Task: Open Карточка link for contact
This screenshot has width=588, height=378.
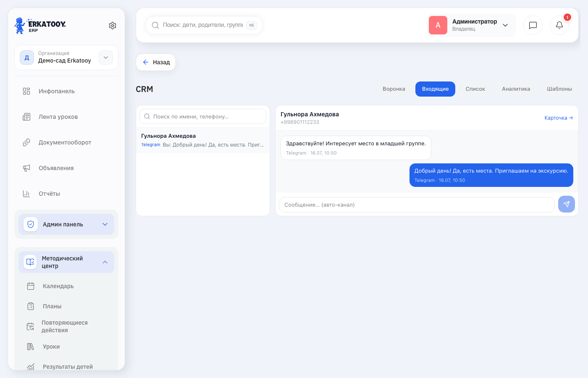Action: (559, 118)
